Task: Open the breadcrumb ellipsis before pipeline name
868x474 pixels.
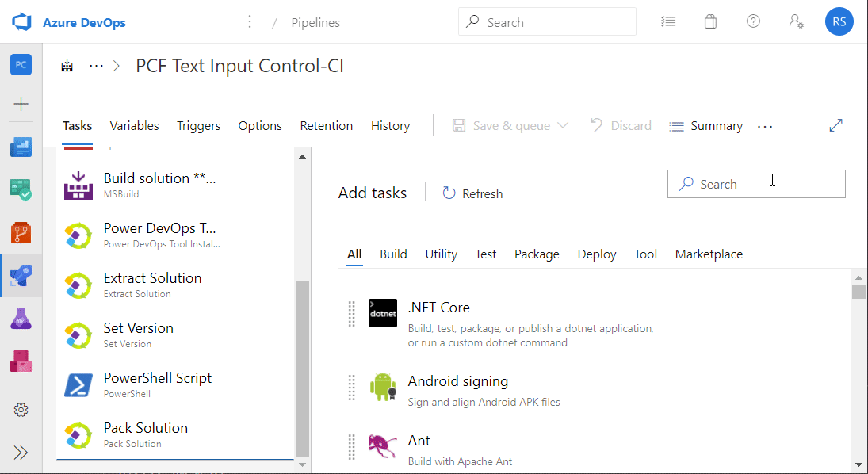Action: [96, 66]
